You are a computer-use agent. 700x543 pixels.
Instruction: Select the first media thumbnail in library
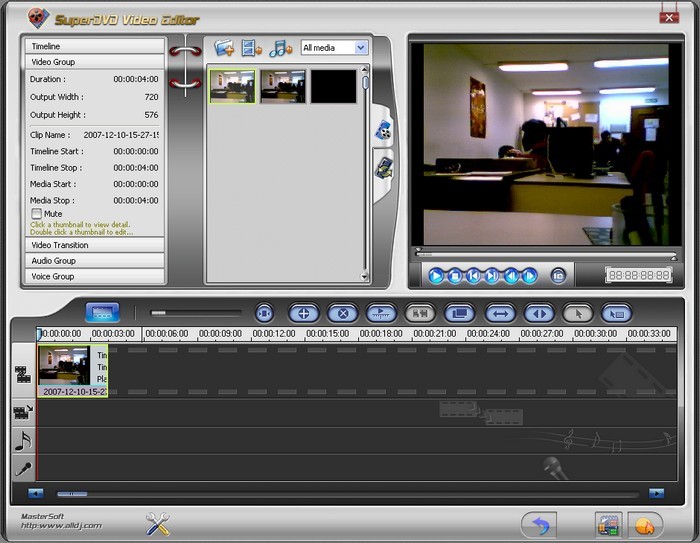coord(232,87)
